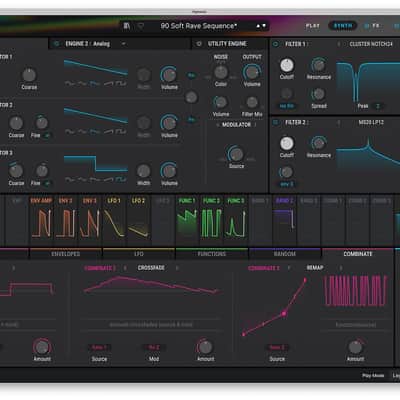Image resolution: width=400 pixels, height=400 pixels.
Task: Click Oscillator 1 Coarse knob
Action: [x=29, y=75]
